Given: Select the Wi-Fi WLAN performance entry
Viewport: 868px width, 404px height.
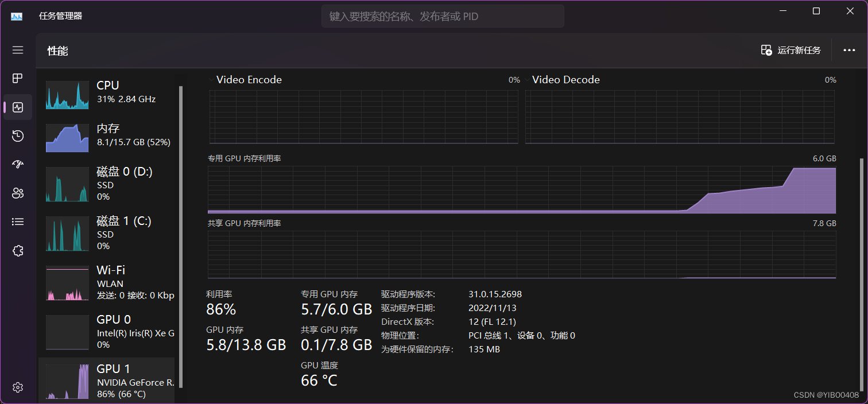Looking at the screenshot, I should point(109,282).
